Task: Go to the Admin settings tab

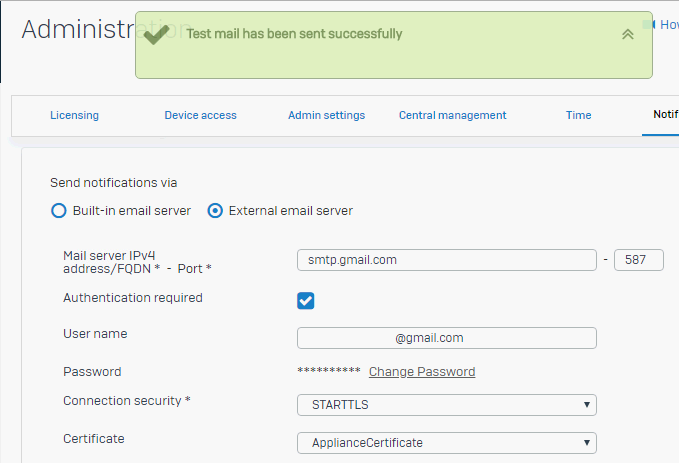Action: tap(326, 115)
